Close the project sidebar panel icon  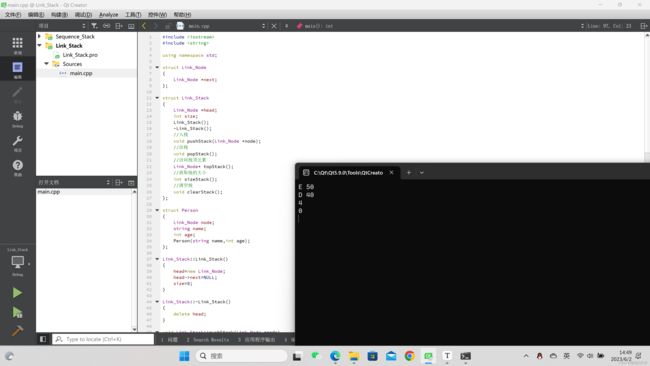point(131,26)
